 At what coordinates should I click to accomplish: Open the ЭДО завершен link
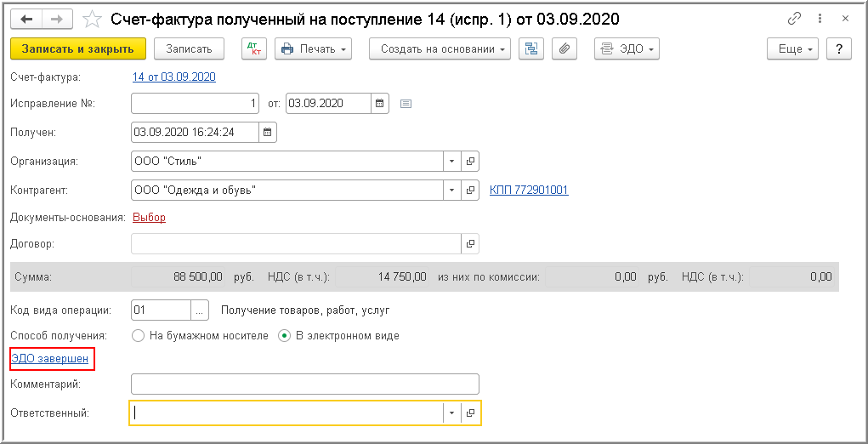point(50,359)
